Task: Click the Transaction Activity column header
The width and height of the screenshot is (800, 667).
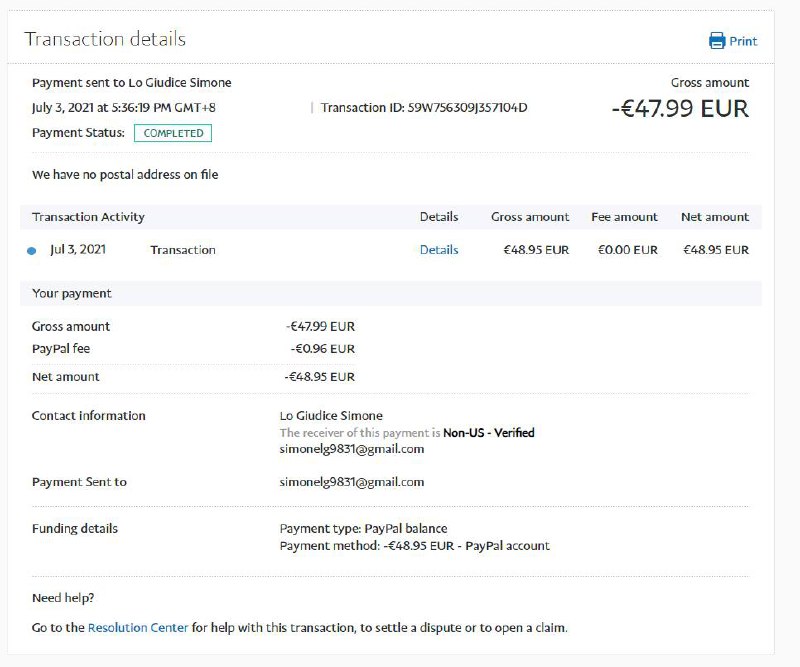Action: [88, 217]
